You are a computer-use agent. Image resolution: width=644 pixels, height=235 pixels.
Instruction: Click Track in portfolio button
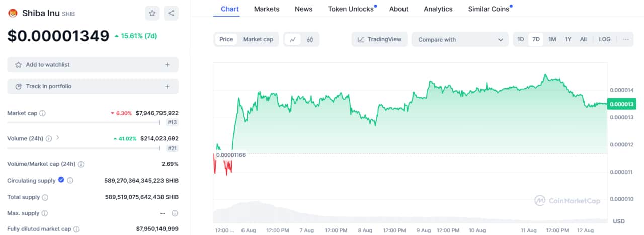93,86
